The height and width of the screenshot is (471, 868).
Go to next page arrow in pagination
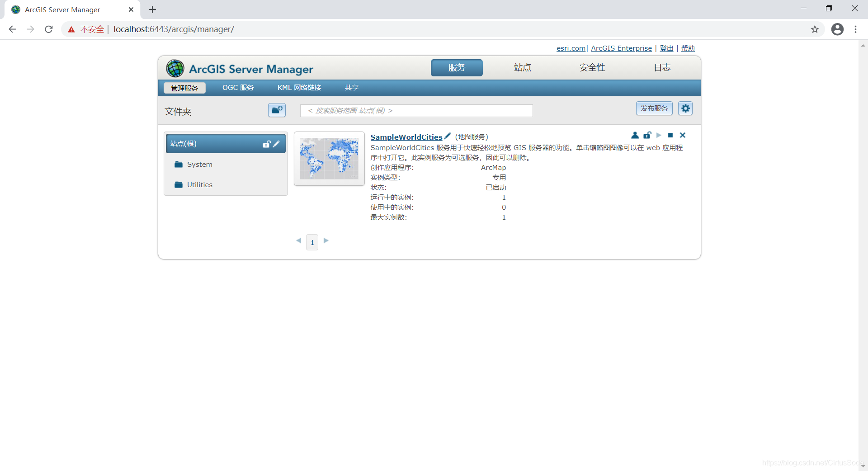click(326, 240)
